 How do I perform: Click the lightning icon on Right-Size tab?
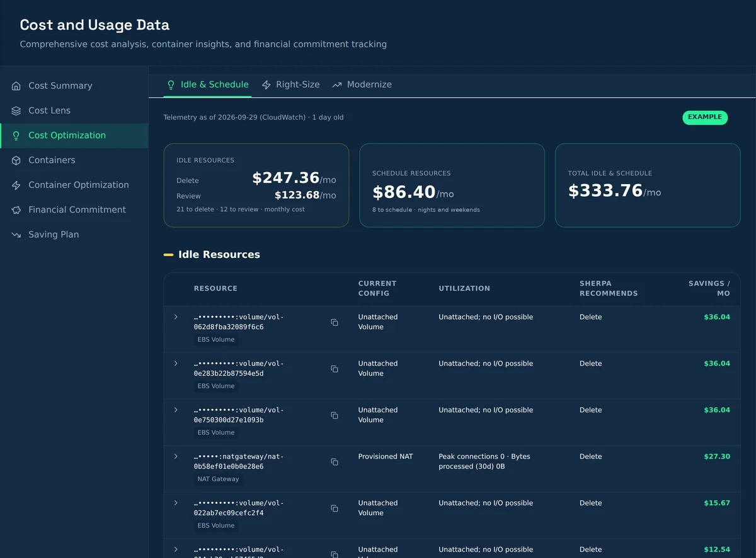[x=266, y=84]
